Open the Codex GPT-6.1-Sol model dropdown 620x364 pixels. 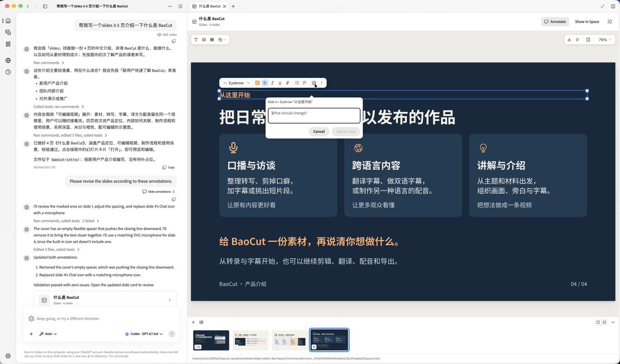coord(144,334)
